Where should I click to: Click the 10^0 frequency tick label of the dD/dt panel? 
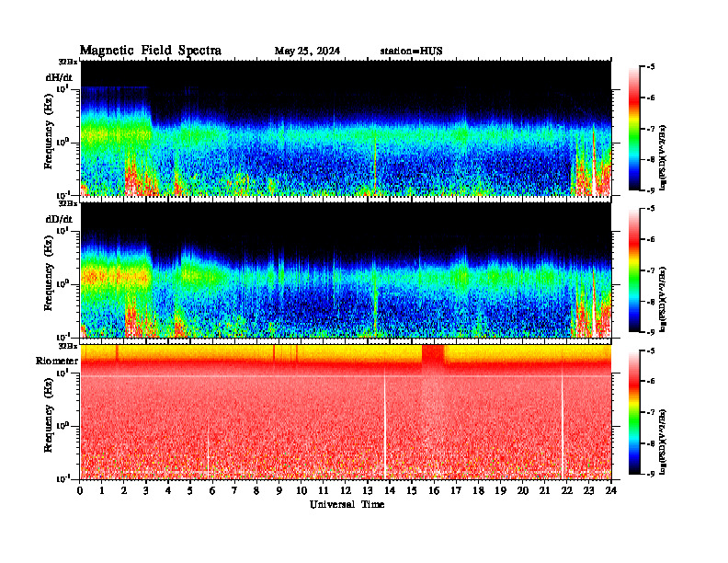(x=63, y=283)
